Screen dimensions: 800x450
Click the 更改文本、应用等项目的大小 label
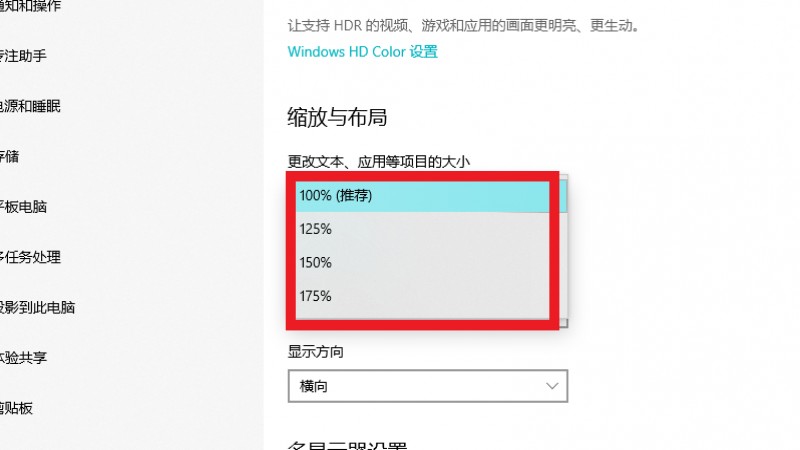point(379,162)
